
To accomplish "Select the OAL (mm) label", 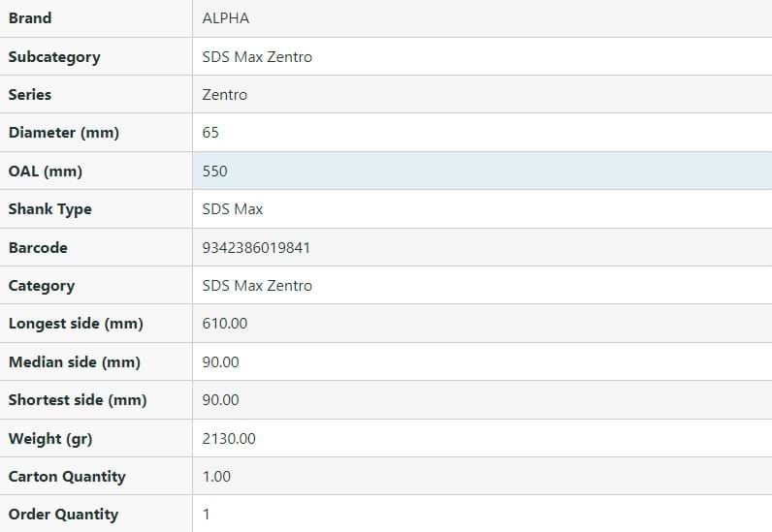I will [x=46, y=172].
